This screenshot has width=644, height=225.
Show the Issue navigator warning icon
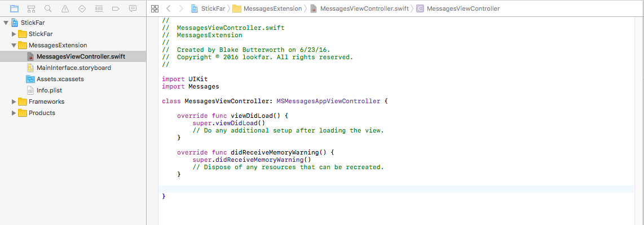point(65,8)
